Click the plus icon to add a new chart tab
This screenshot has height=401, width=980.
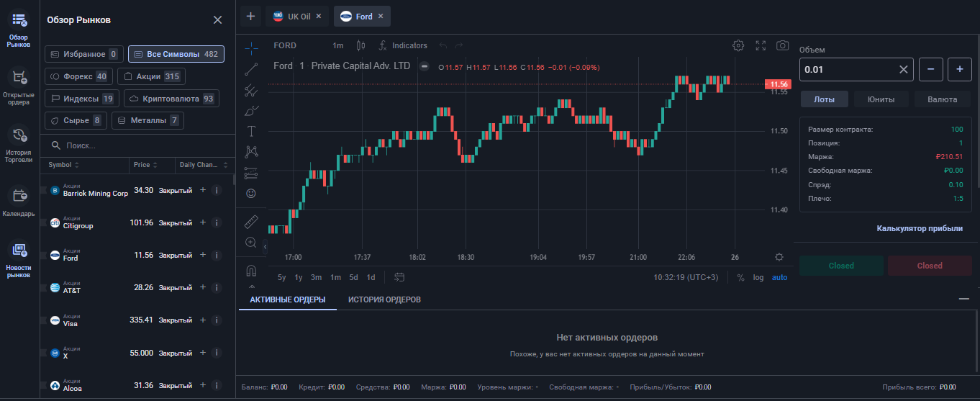(x=250, y=16)
